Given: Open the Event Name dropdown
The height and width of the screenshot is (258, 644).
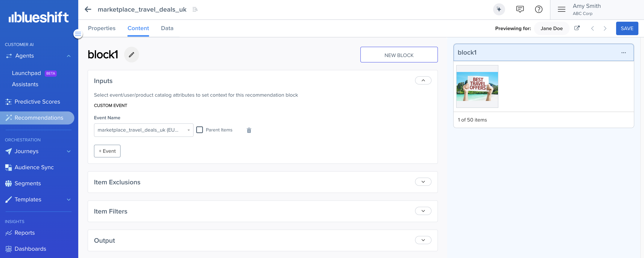Looking at the screenshot, I should click(144, 130).
